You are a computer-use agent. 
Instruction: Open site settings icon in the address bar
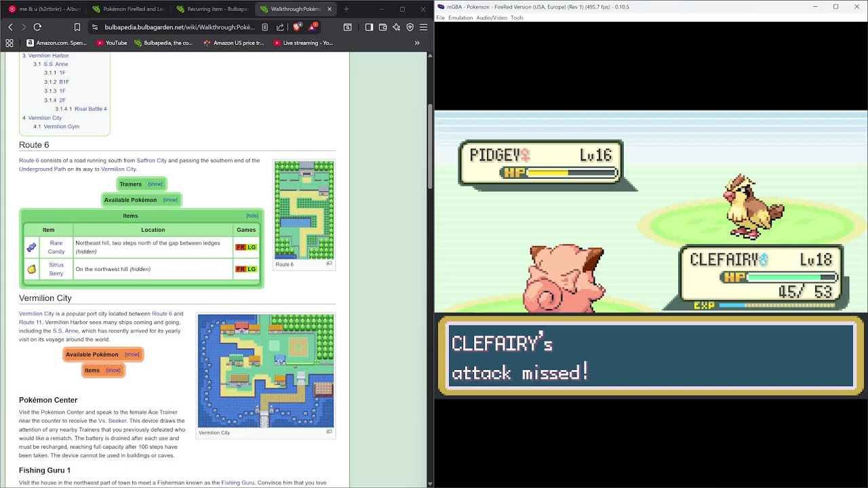95,27
